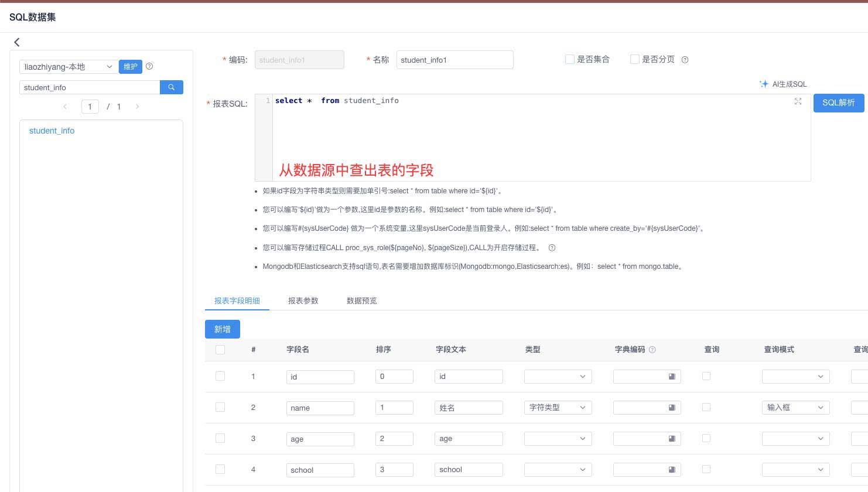
Task: Enable 查询 checkbox for age row
Action: 706,438
